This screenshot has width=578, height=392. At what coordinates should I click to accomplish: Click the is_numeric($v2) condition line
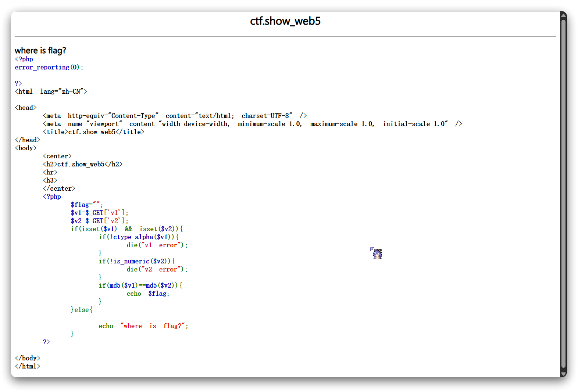tap(137, 261)
